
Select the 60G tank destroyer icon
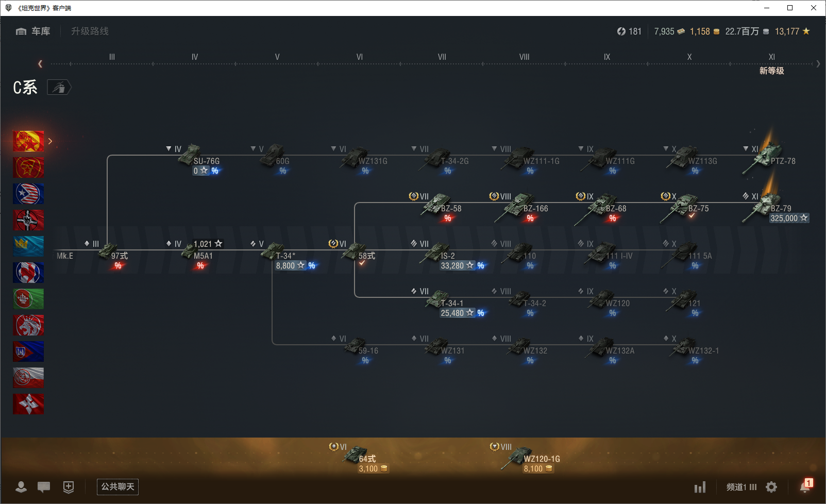(272, 155)
